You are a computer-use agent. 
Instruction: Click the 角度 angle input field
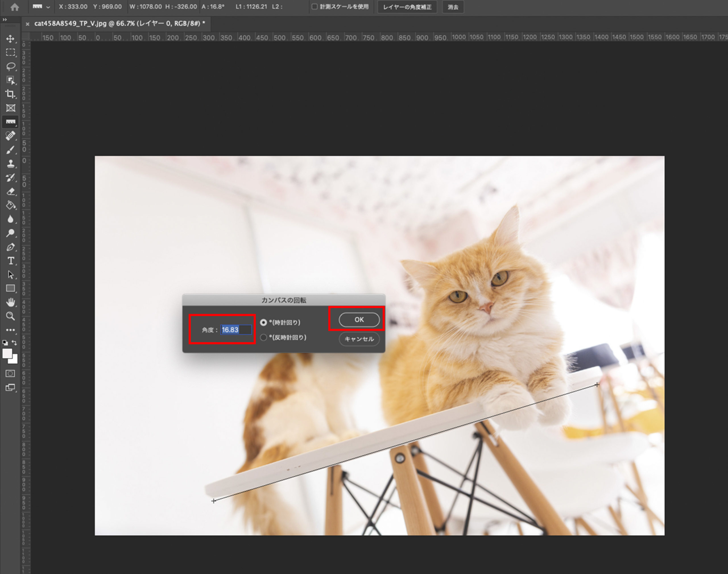point(236,330)
